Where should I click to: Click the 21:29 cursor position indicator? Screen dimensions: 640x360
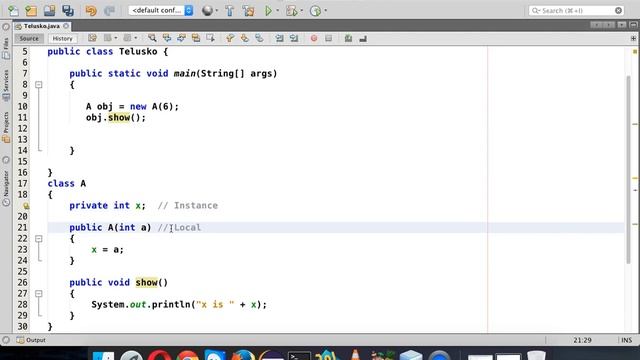582,340
